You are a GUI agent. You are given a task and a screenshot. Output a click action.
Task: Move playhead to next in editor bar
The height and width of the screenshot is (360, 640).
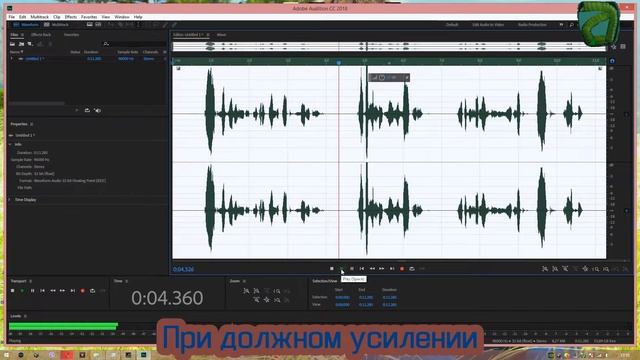point(392,269)
